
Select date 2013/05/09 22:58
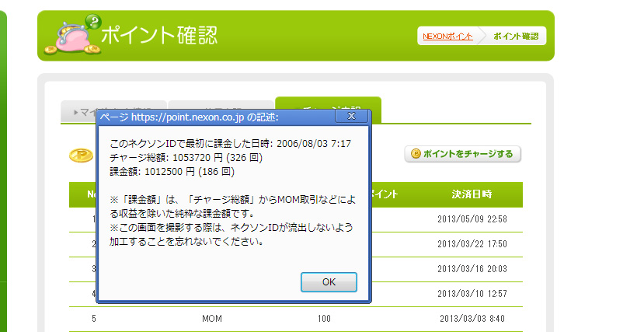[472, 219]
